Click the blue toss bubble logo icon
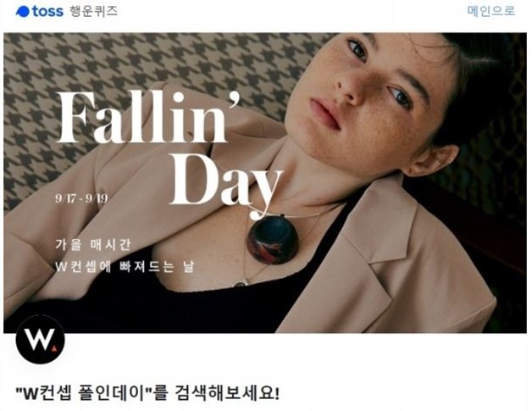This screenshot has width=532, height=411. [23, 12]
